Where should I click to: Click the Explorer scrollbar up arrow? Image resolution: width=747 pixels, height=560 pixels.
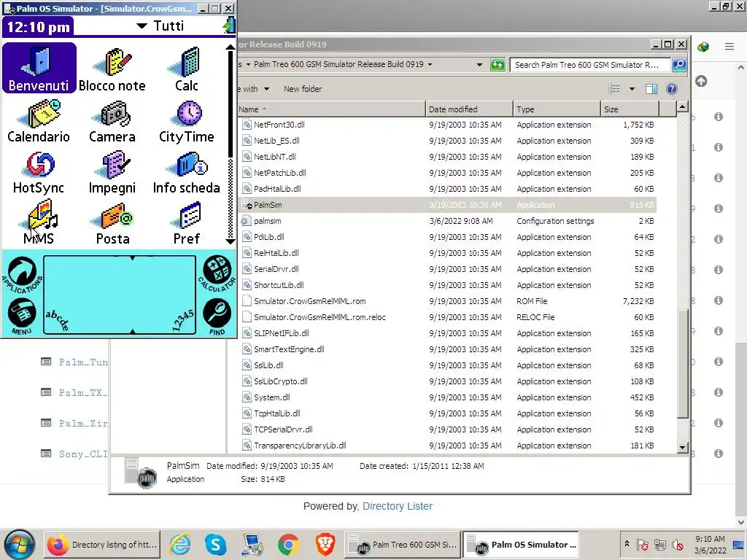pos(682,107)
